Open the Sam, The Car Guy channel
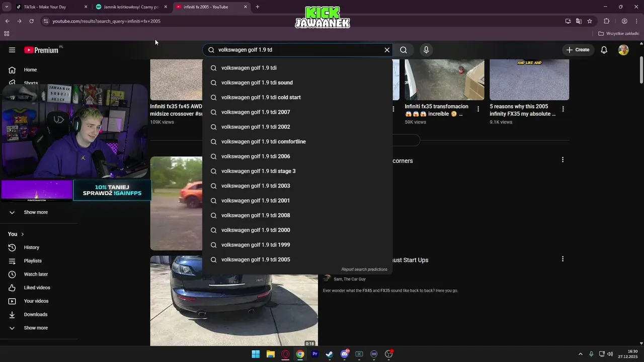This screenshot has height=362, width=644. click(350, 279)
